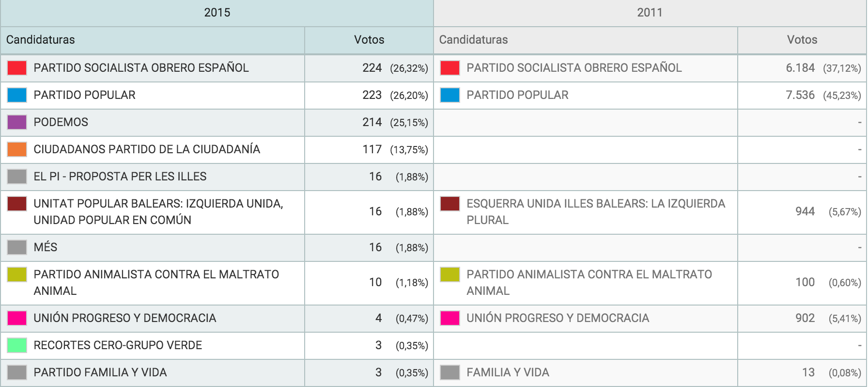
Task: Select the PODEMOS party name
Action: (61, 122)
